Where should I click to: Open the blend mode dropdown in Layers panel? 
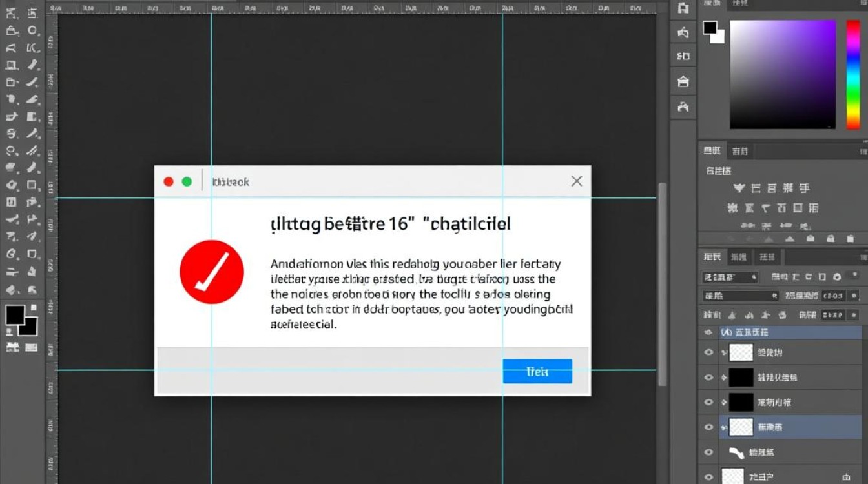739,296
